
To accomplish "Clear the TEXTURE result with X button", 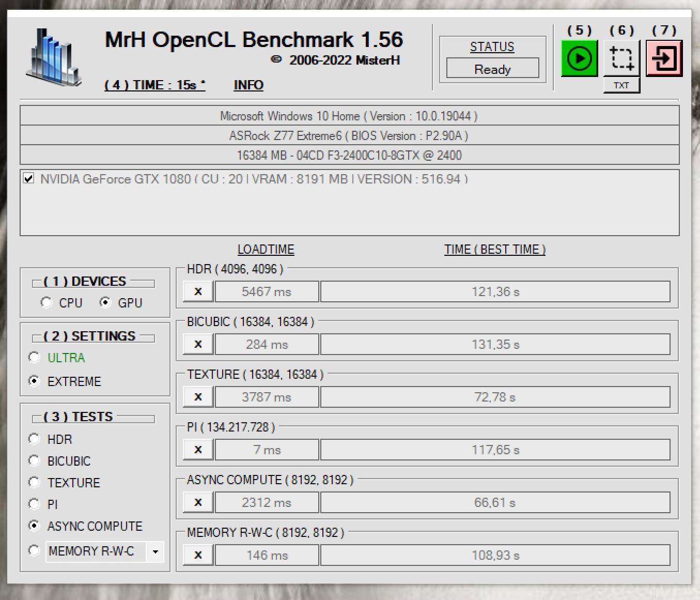I will [198, 397].
